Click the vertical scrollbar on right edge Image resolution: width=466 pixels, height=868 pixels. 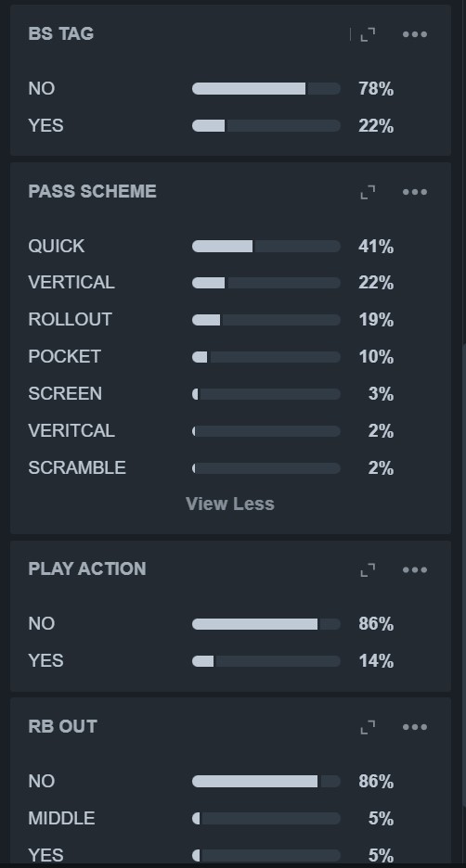(464, 576)
